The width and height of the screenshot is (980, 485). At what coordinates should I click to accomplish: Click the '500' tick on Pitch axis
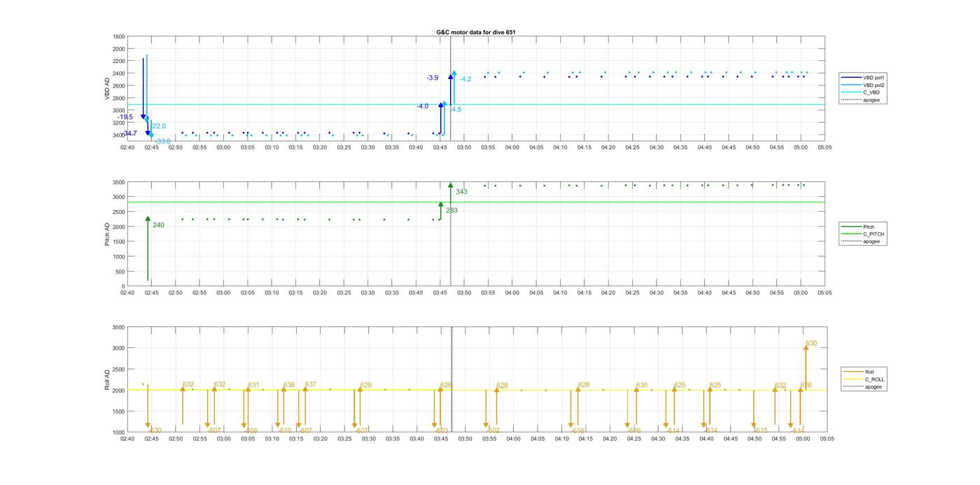pos(120,272)
